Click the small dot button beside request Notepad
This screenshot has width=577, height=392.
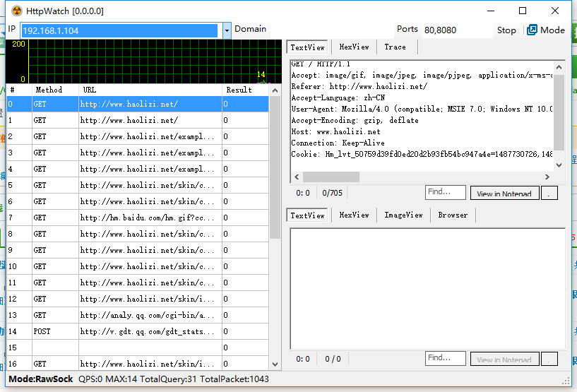tap(549, 194)
